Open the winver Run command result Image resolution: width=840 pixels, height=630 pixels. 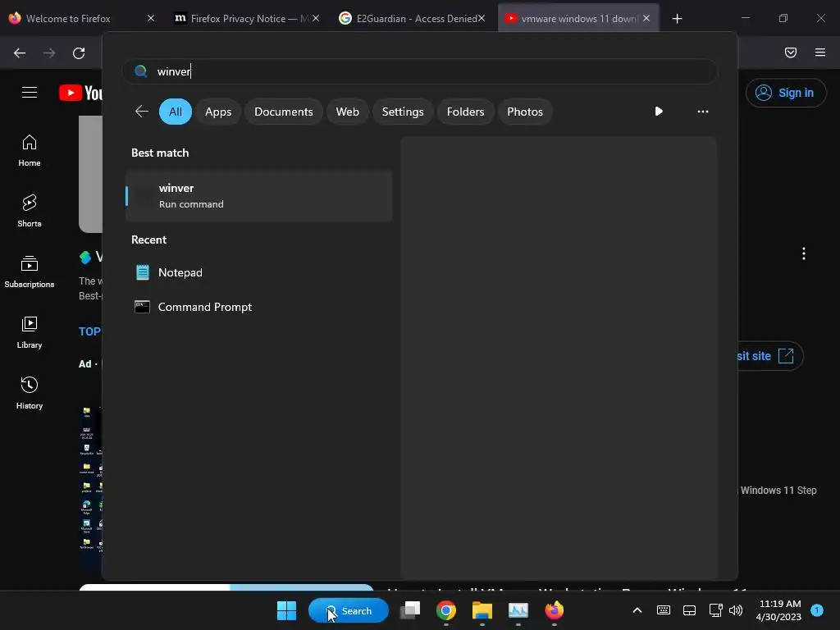click(258, 196)
